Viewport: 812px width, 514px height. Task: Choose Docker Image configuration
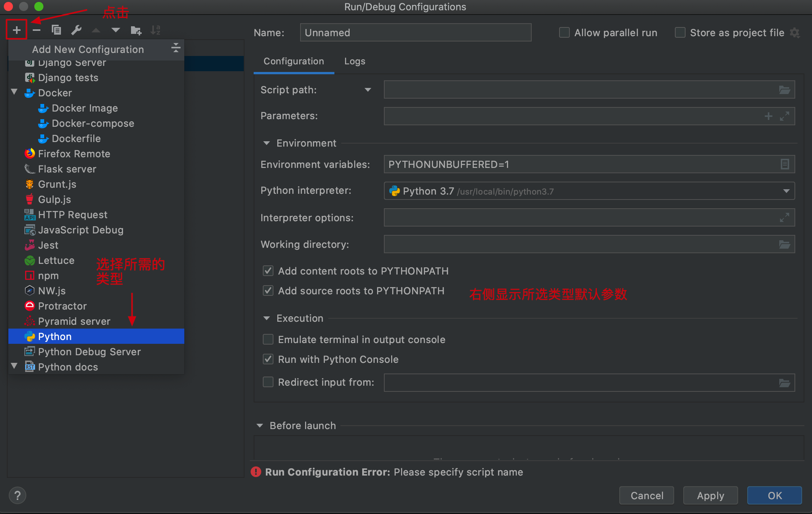[96, 108]
